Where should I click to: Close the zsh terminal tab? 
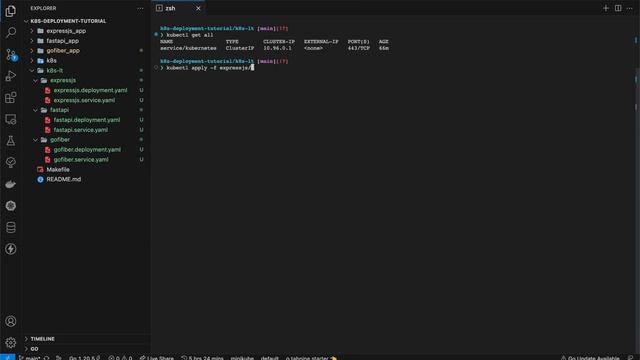[198, 8]
